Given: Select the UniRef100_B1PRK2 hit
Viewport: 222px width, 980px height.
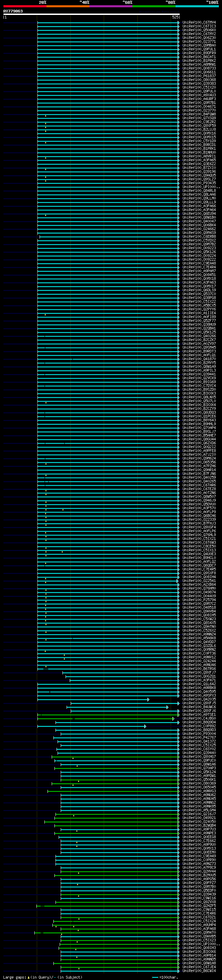Looking at the screenshot, I should pyautogui.click(x=199, y=60).
